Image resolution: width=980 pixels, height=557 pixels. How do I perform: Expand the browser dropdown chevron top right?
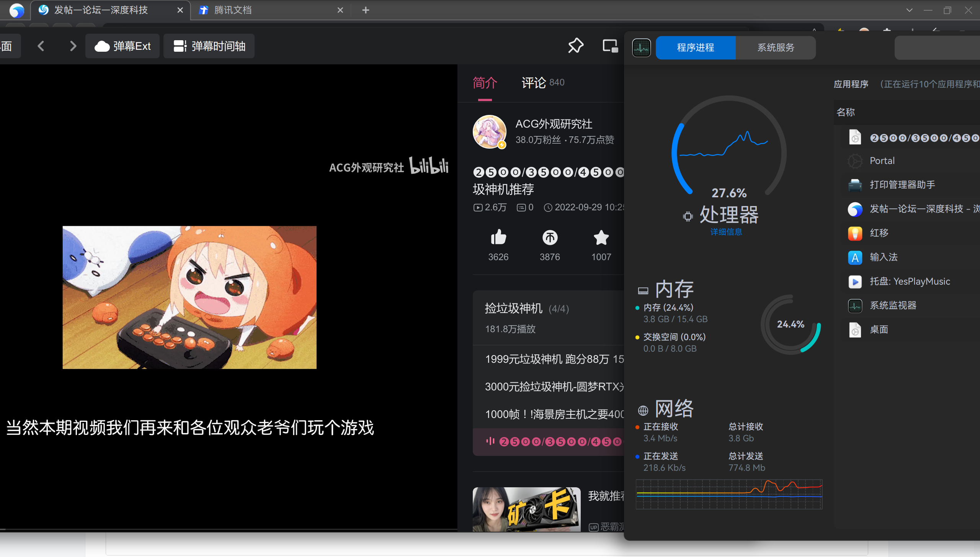click(x=909, y=10)
